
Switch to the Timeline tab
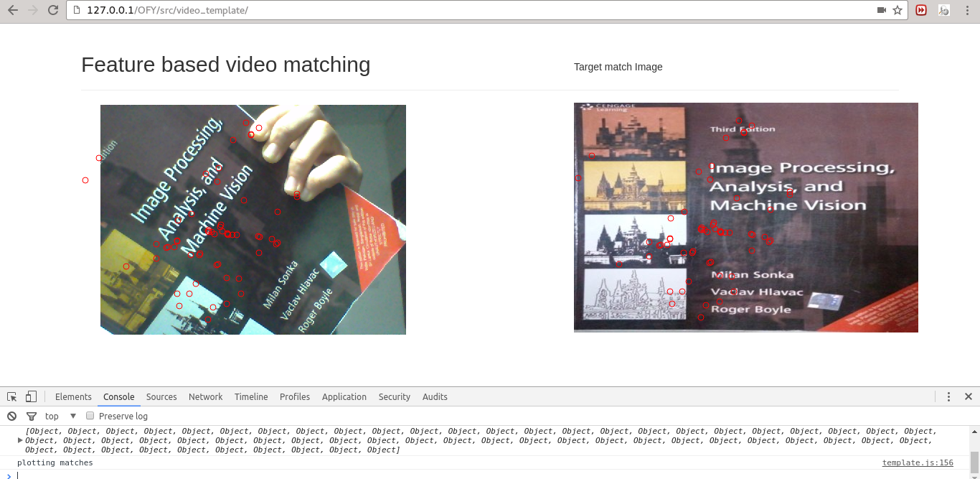coord(251,396)
